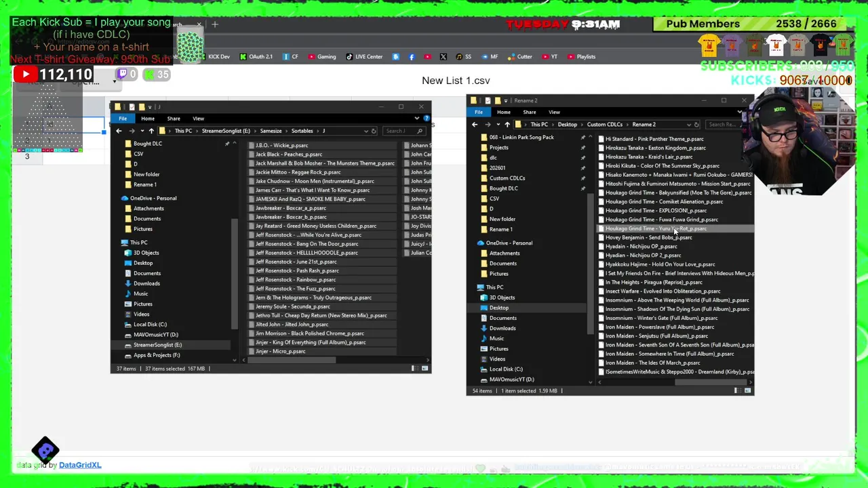Click Back arrow in J window
Viewport: 868px width, 488px height.
119,131
